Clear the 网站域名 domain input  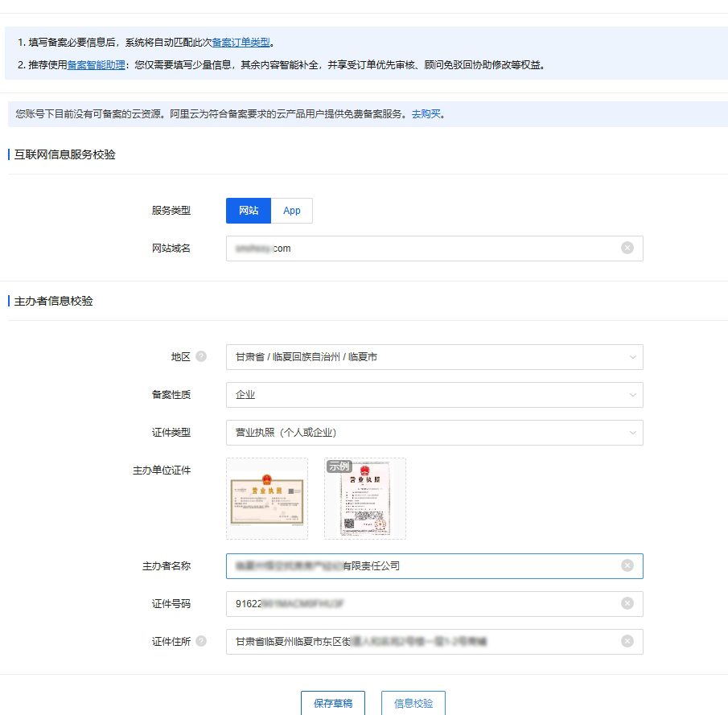point(628,249)
